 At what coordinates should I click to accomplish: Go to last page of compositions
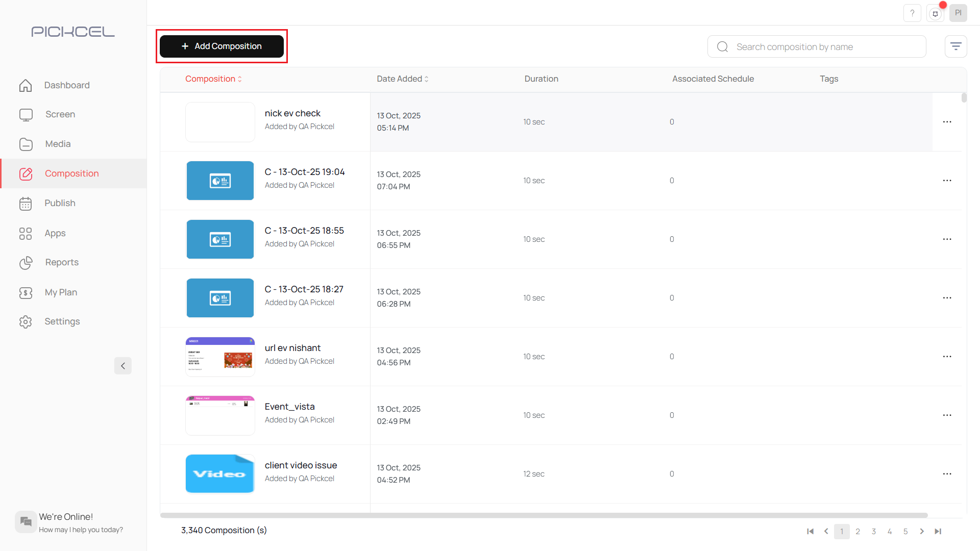pyautogui.click(x=938, y=532)
